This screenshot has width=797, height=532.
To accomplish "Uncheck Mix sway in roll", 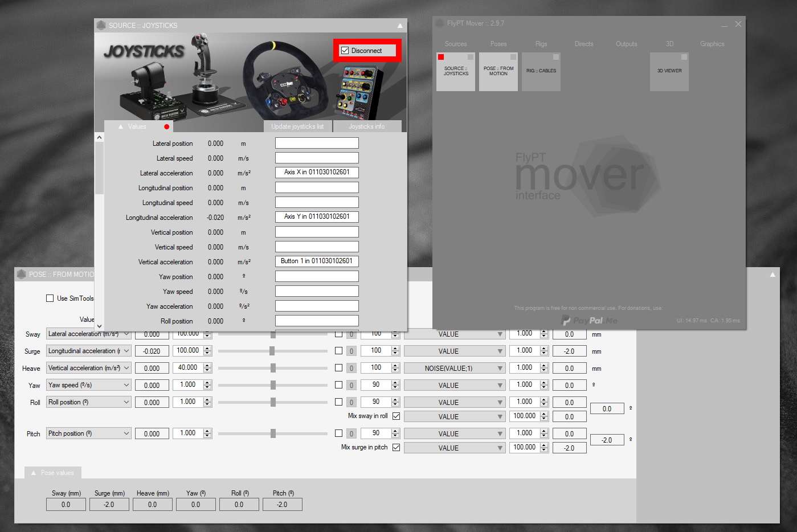I will pyautogui.click(x=396, y=416).
